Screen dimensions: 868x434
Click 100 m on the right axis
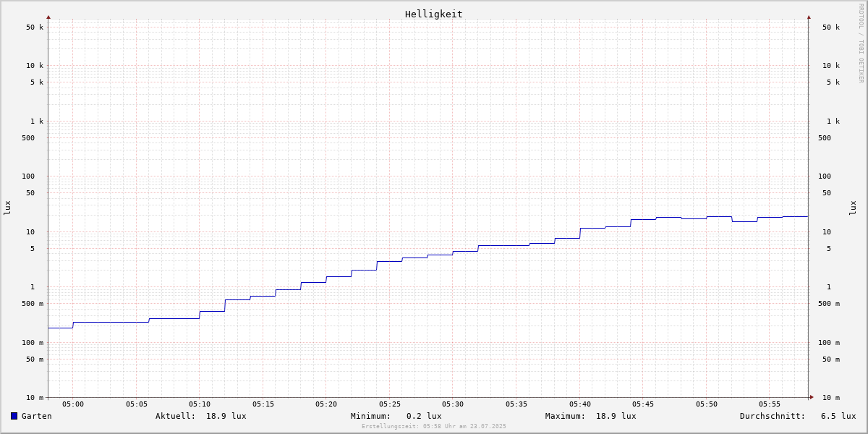point(829,343)
